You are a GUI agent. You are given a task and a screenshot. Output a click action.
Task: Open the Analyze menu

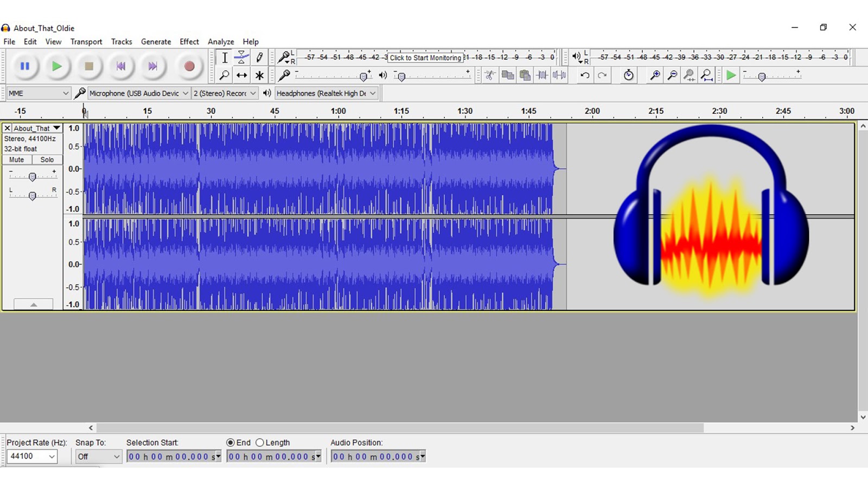coord(221,42)
